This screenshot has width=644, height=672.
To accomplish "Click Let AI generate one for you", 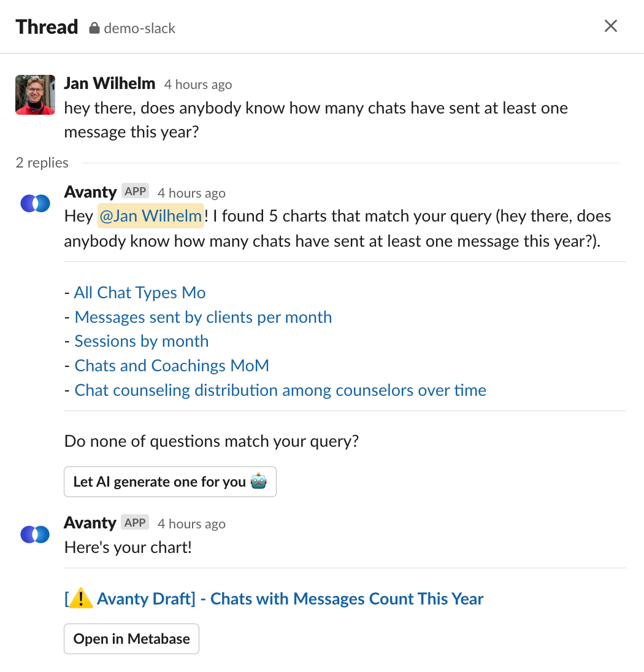I will click(x=170, y=482).
